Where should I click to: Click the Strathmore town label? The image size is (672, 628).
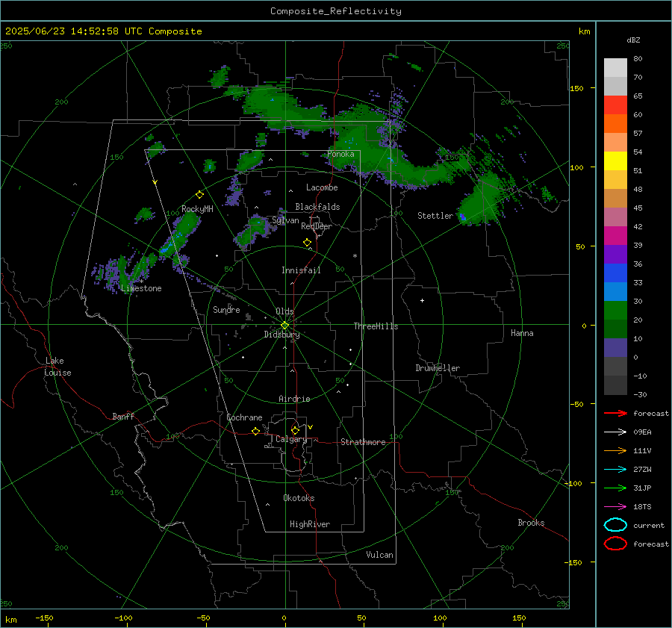pyautogui.click(x=363, y=442)
